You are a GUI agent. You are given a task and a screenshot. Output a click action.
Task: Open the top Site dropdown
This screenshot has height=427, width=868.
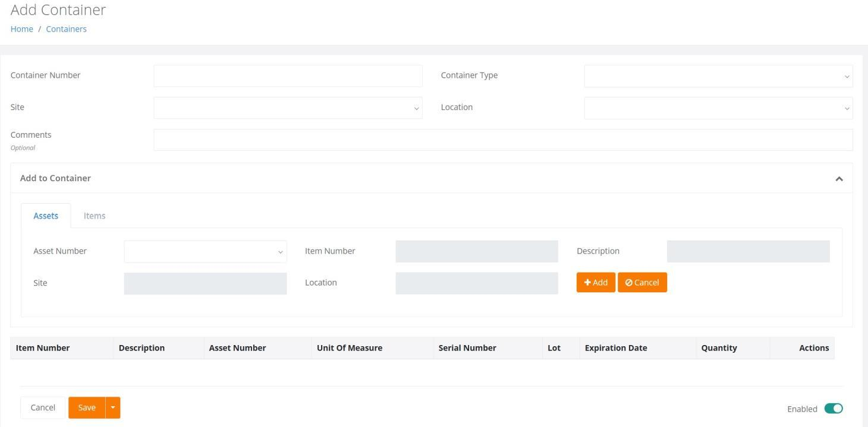click(x=288, y=108)
